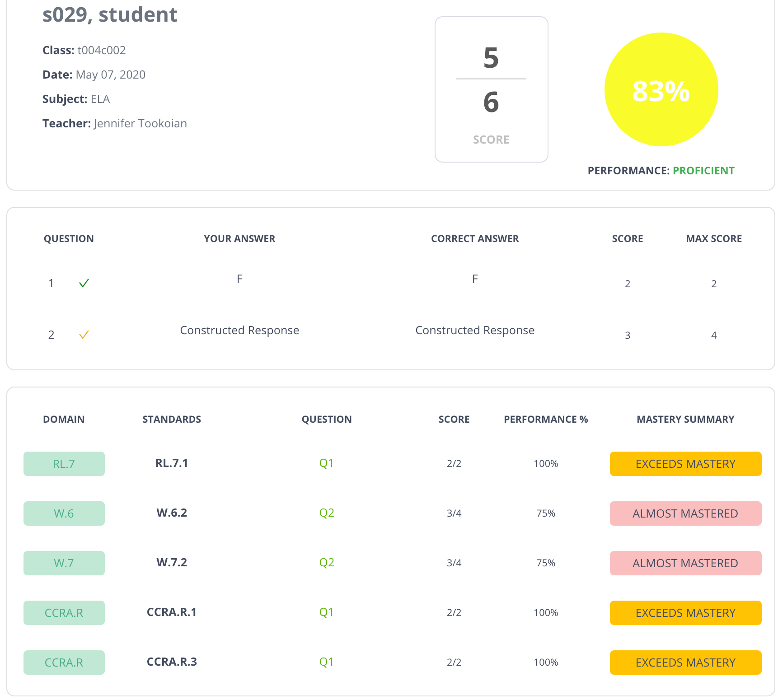This screenshot has width=778, height=700.
Task: Open the Q1 link in the RL.7.1 row
Action: pos(327,463)
